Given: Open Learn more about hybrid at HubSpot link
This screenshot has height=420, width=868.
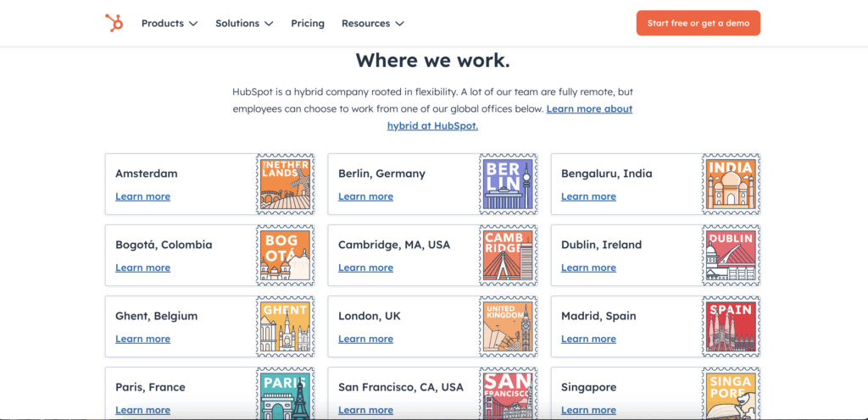Looking at the screenshot, I should coord(509,117).
